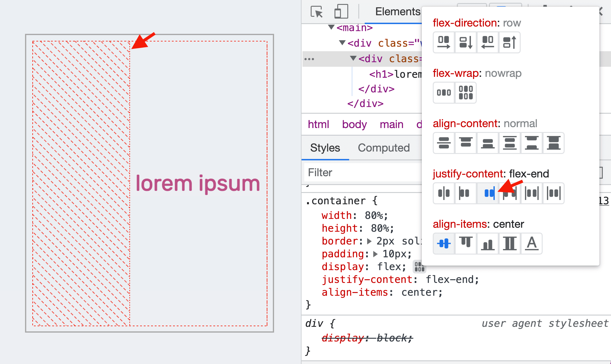This screenshot has height=364, width=611.
Task: Select the align-items center icon
Action: click(x=443, y=243)
